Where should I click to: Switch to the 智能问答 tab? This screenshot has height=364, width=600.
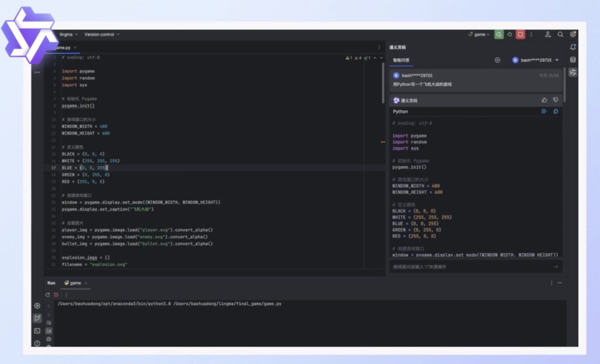click(x=401, y=60)
